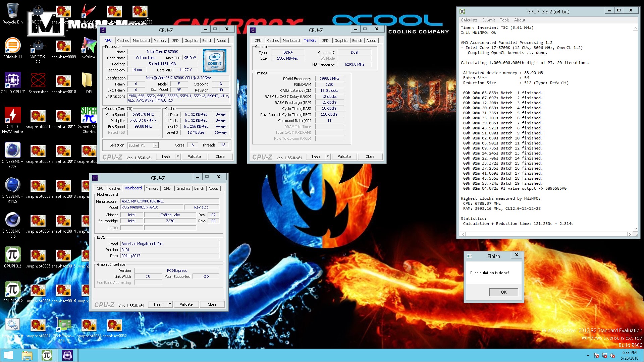
Task: Open CINEBENCH R11.5 desktop icon
Action: (x=12, y=190)
